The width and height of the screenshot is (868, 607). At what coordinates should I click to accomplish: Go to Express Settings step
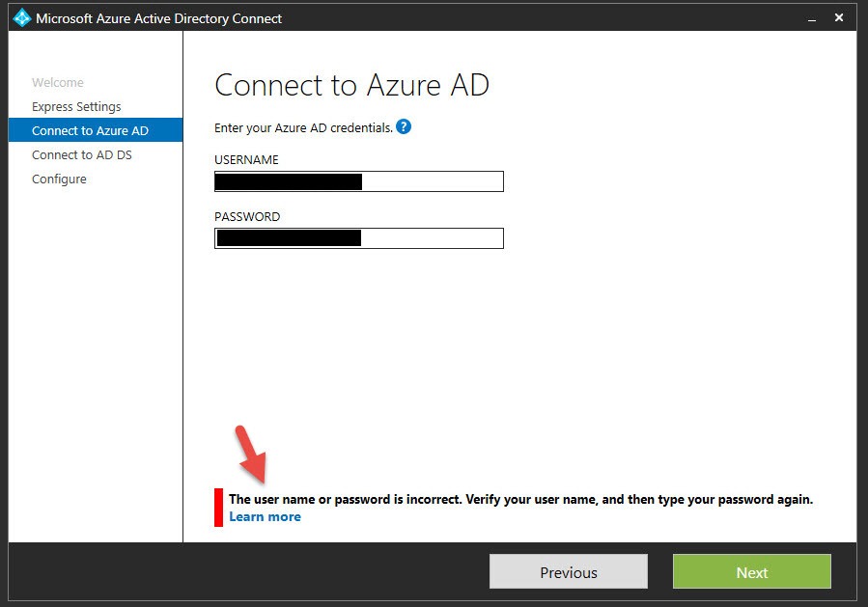[76, 107]
